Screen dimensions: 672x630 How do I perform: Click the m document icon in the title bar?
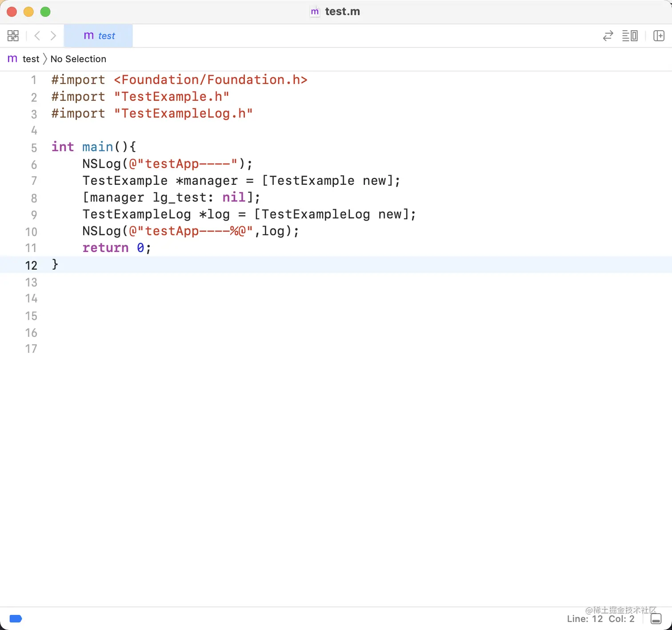(315, 12)
